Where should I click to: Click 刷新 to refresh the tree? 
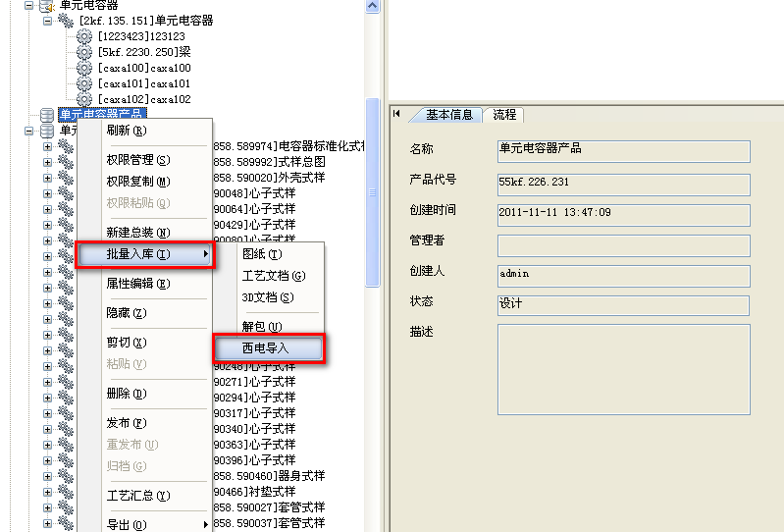[x=126, y=131]
